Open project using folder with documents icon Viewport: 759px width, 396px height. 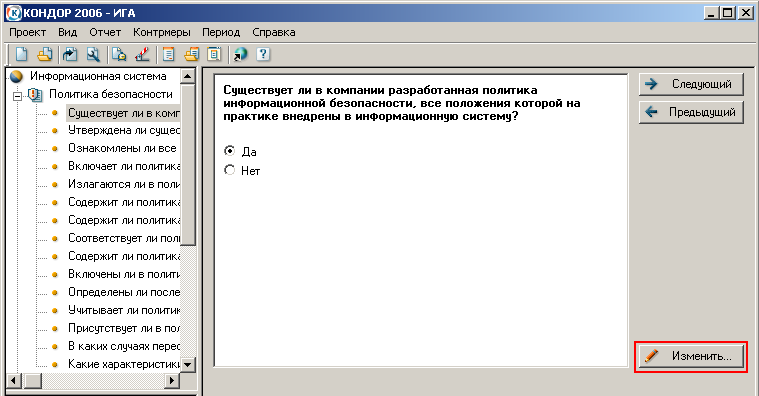(x=45, y=54)
